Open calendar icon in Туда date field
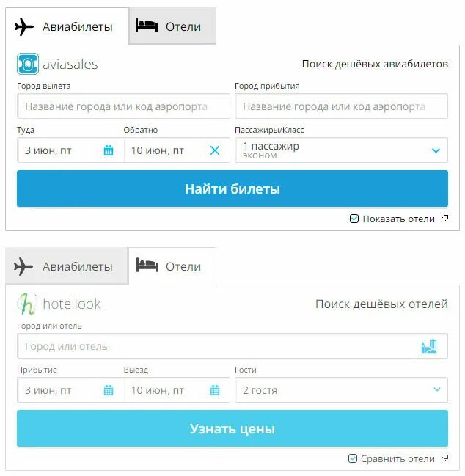The width and height of the screenshot is (465, 476). pyautogui.click(x=109, y=150)
